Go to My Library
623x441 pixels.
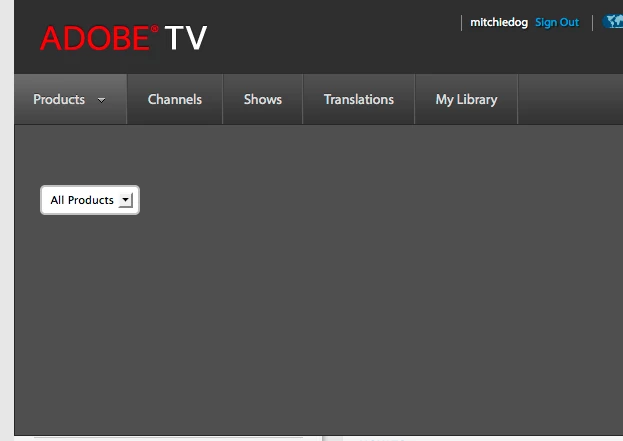coord(466,99)
